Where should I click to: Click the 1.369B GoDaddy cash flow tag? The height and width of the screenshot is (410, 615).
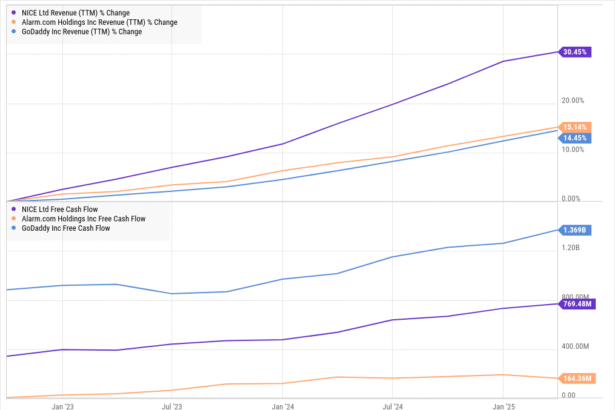click(x=574, y=230)
